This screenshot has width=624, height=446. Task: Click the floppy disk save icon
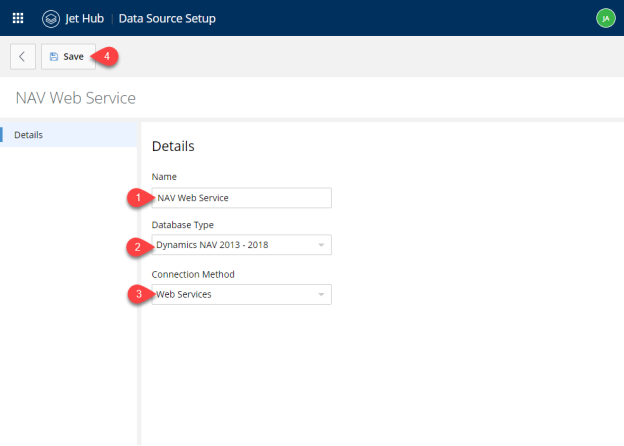tap(54, 56)
